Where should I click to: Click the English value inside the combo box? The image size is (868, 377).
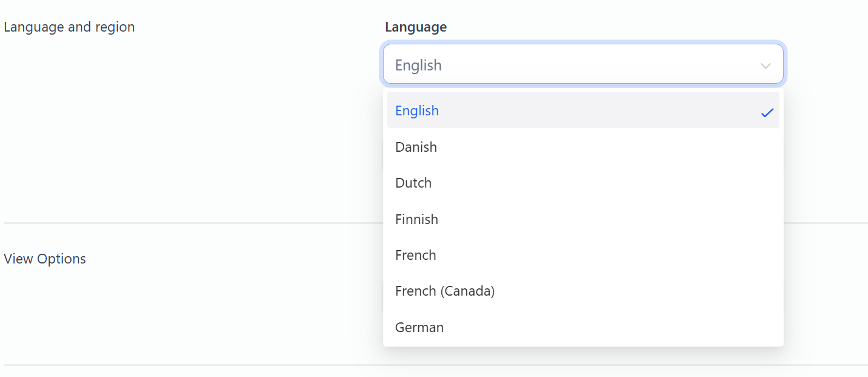click(418, 64)
